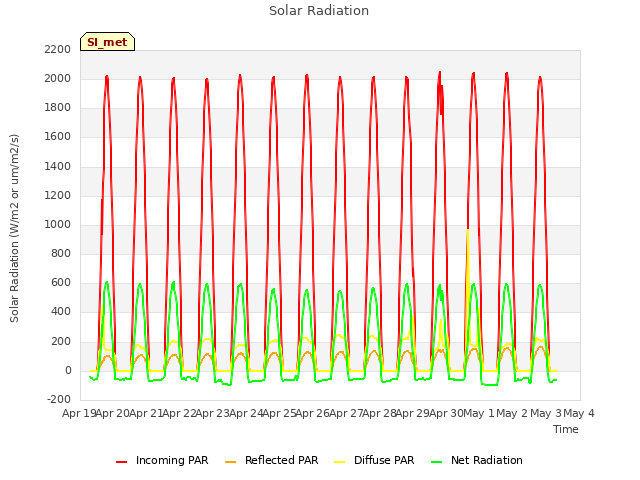640x480 pixels.
Task: Click the 800 y-axis tick label
Action: [x=61, y=253]
